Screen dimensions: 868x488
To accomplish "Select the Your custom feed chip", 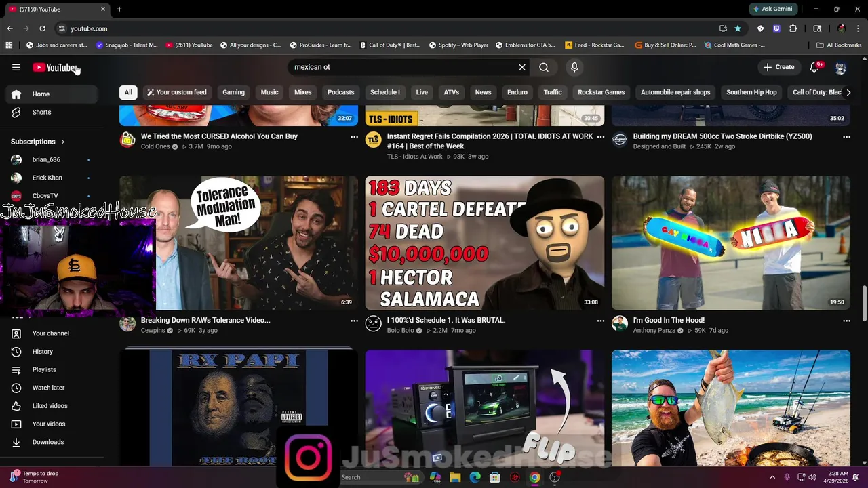I will coord(177,92).
